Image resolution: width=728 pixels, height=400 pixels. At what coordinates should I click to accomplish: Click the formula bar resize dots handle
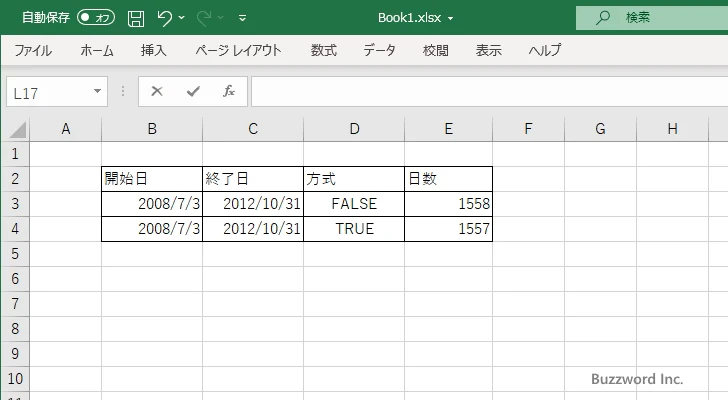coord(123,91)
